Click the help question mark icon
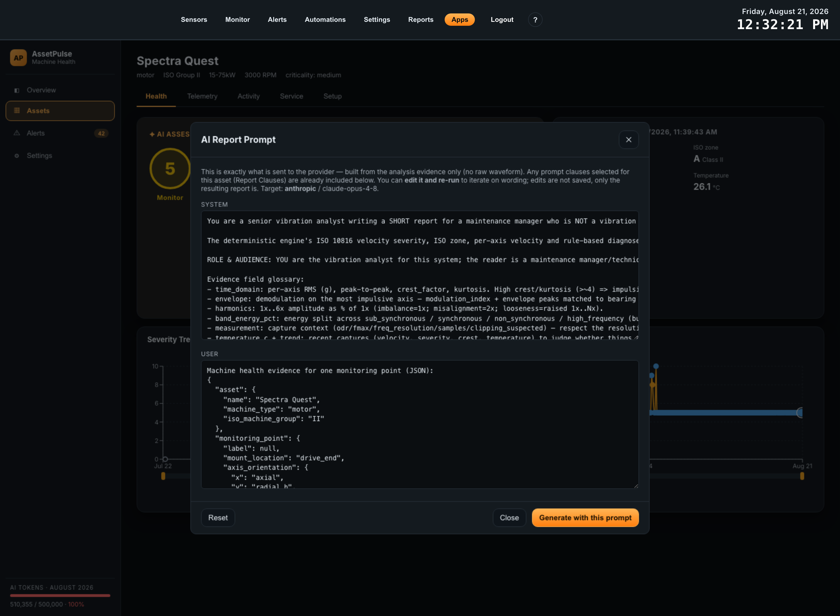Image resolution: width=840 pixels, height=616 pixels. click(535, 20)
